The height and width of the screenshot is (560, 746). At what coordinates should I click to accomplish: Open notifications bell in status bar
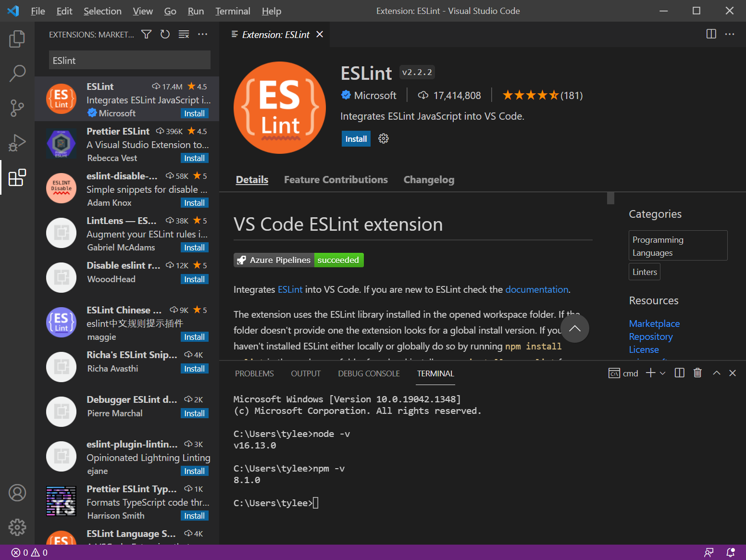pyautogui.click(x=731, y=552)
